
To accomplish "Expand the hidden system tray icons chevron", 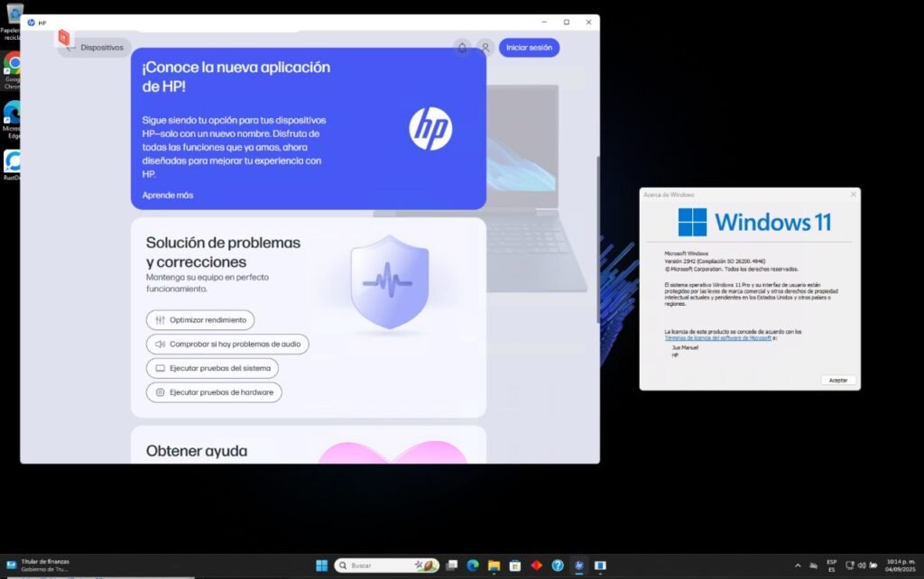I will pyautogui.click(x=797, y=565).
